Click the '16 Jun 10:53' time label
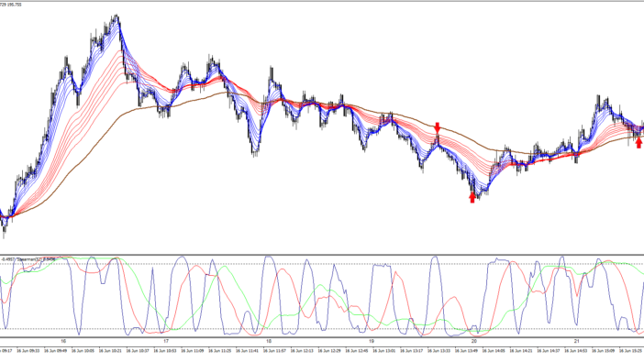 click(165, 351)
